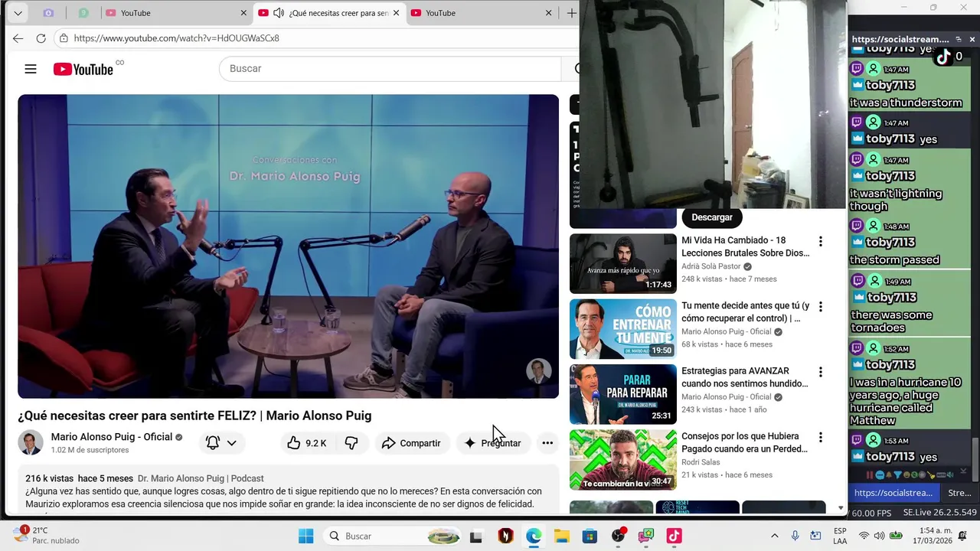Dislike the Mario Alonso Puig video
The height and width of the screenshot is (551, 980).
[351, 443]
